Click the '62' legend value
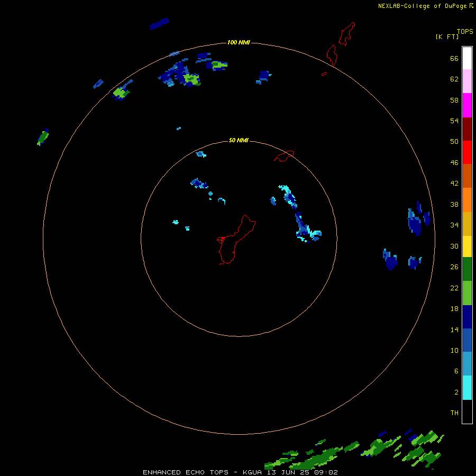 point(454,79)
